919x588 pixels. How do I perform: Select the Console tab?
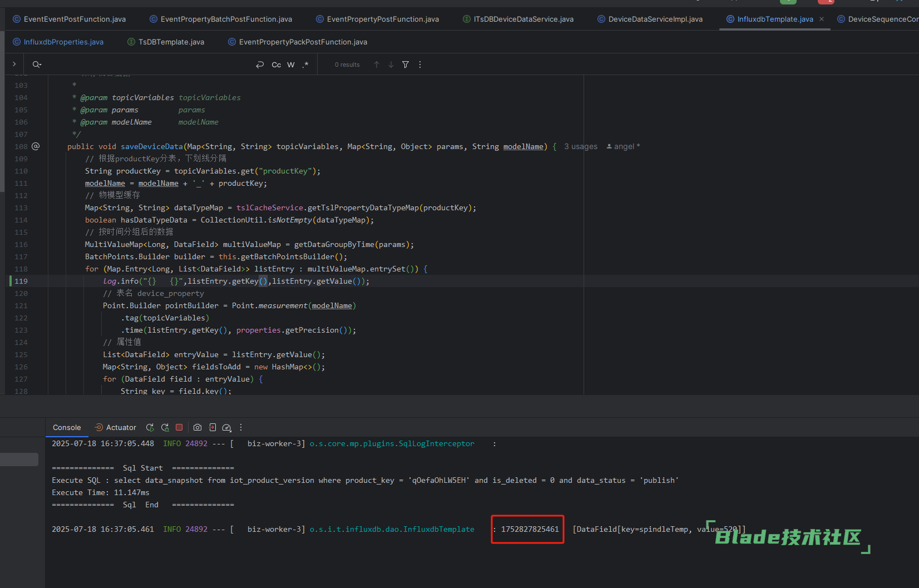point(67,427)
